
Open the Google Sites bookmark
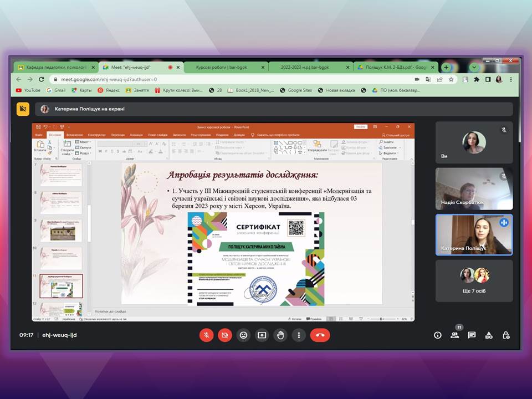296,90
